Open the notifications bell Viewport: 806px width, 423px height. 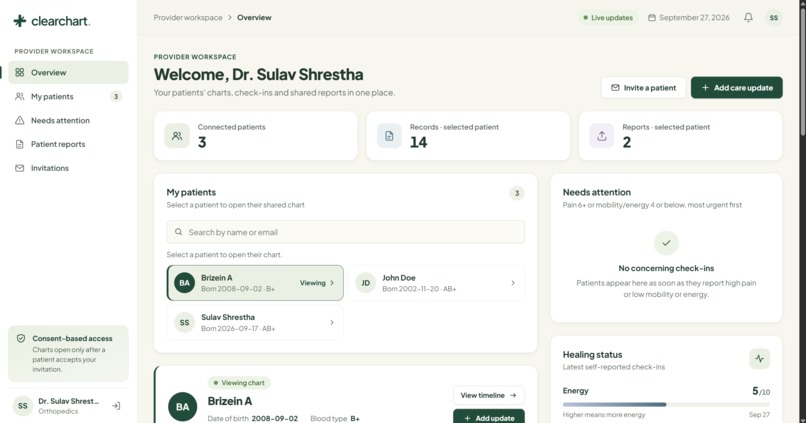(x=748, y=17)
